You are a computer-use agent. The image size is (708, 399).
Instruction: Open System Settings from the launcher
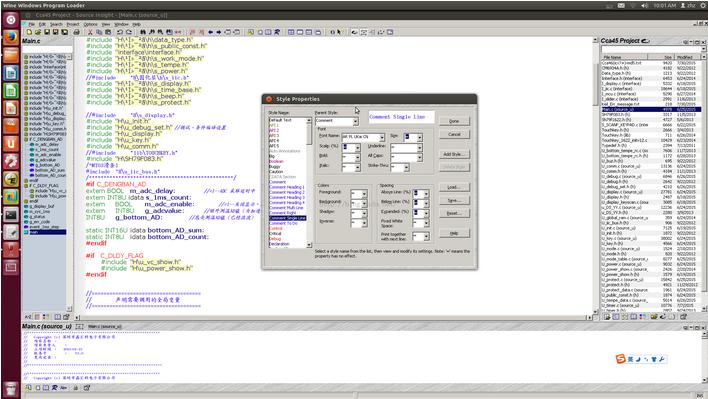(x=11, y=161)
